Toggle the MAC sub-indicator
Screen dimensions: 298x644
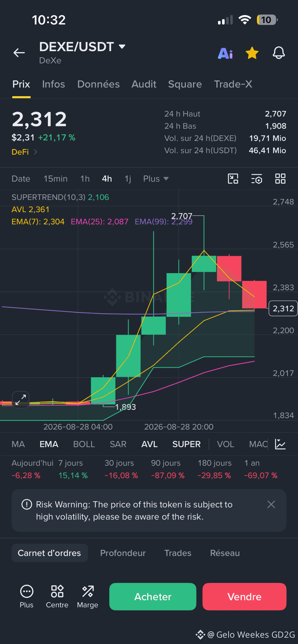coord(258,444)
